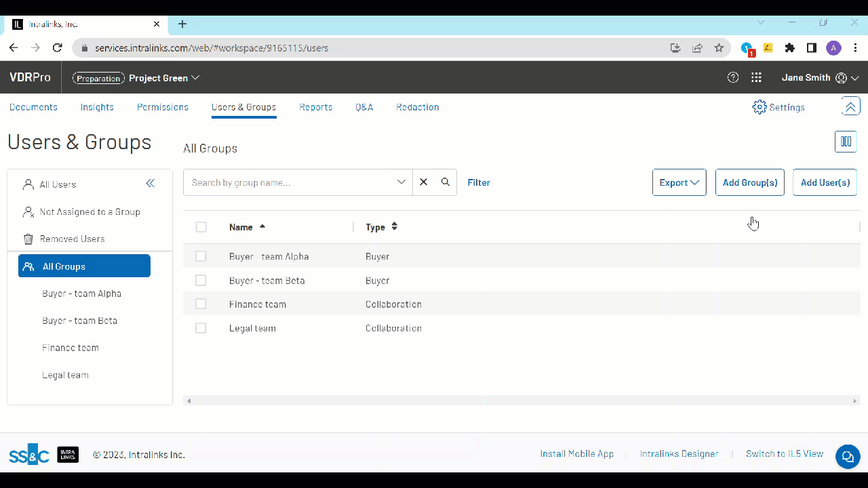
Task: Go to the Permissions tab
Action: [163, 107]
